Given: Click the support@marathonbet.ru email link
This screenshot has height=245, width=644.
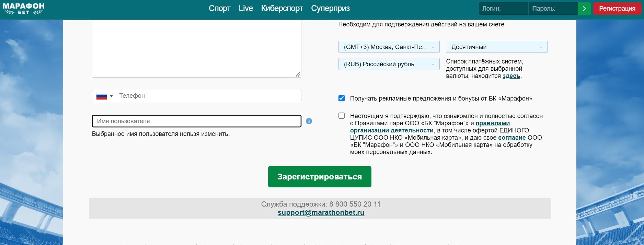Looking at the screenshot, I should 321,212.
